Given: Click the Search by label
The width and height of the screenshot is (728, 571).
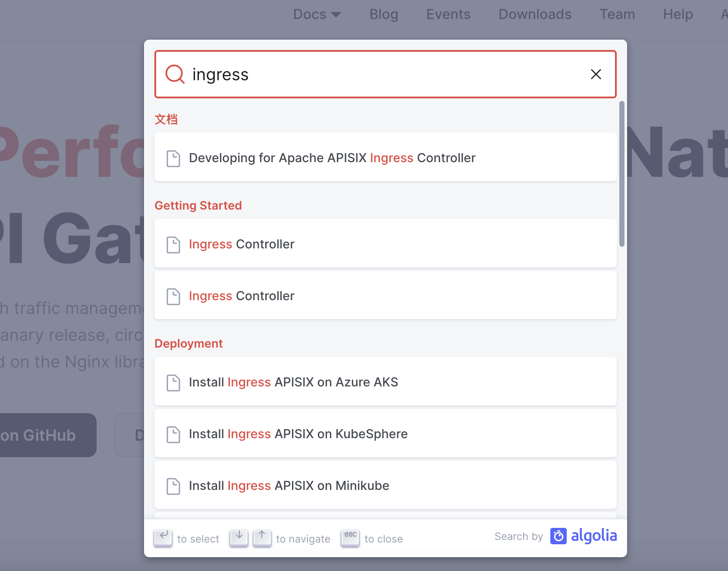Looking at the screenshot, I should tap(518, 536).
